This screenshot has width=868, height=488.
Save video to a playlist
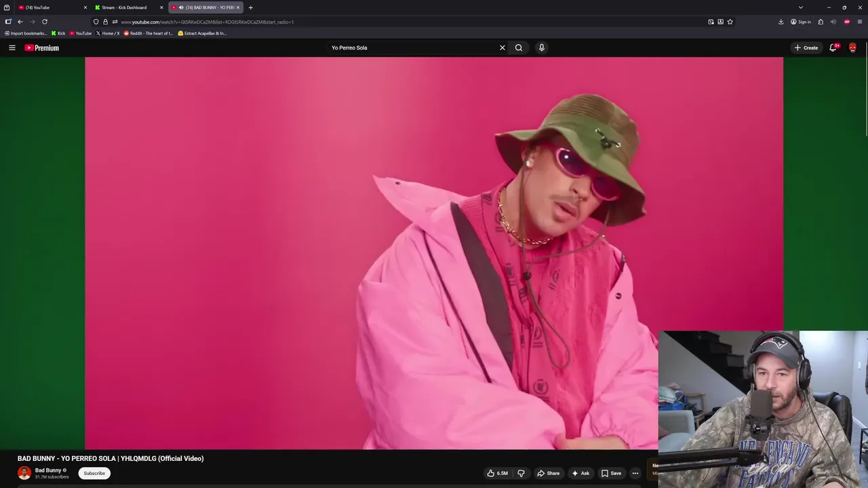611,473
